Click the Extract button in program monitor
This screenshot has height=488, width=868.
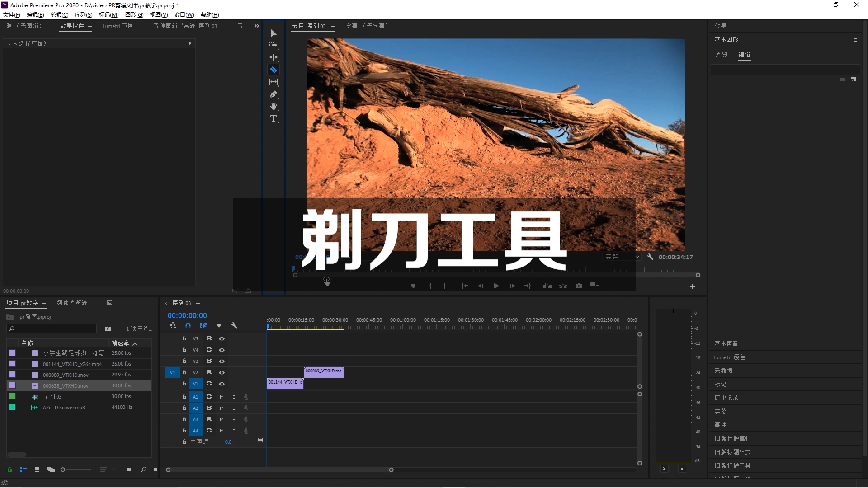[563, 286]
